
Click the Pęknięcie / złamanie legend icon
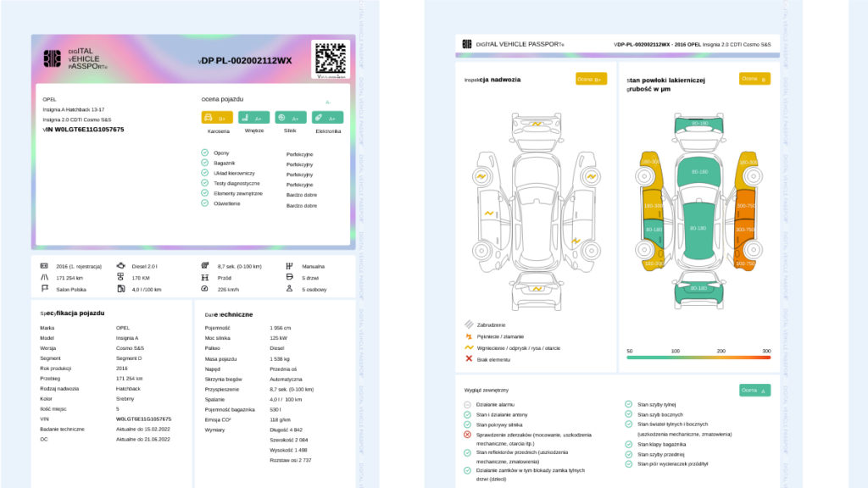(469, 336)
